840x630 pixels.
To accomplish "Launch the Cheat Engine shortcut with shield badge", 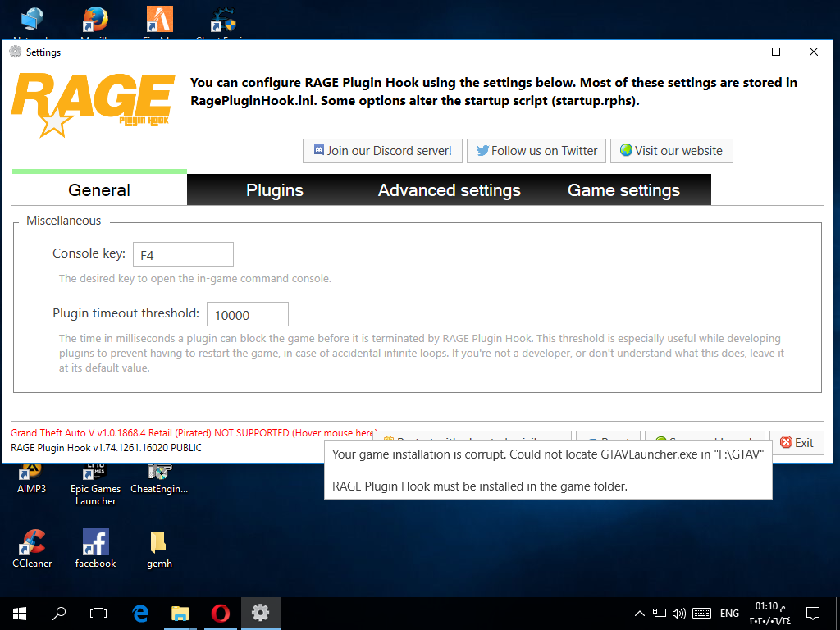I will pos(223,21).
